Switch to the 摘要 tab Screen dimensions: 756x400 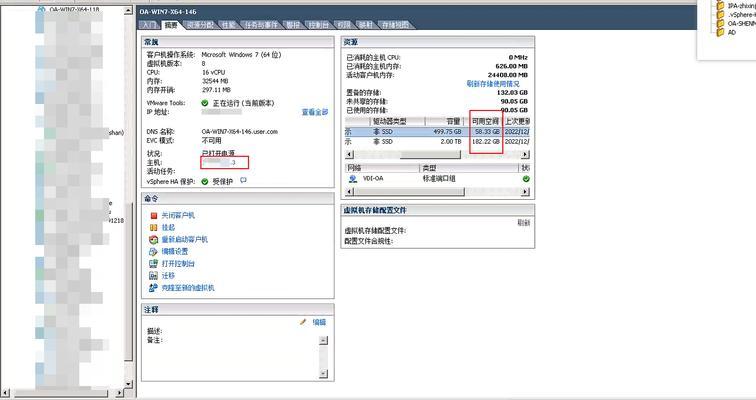click(171, 25)
